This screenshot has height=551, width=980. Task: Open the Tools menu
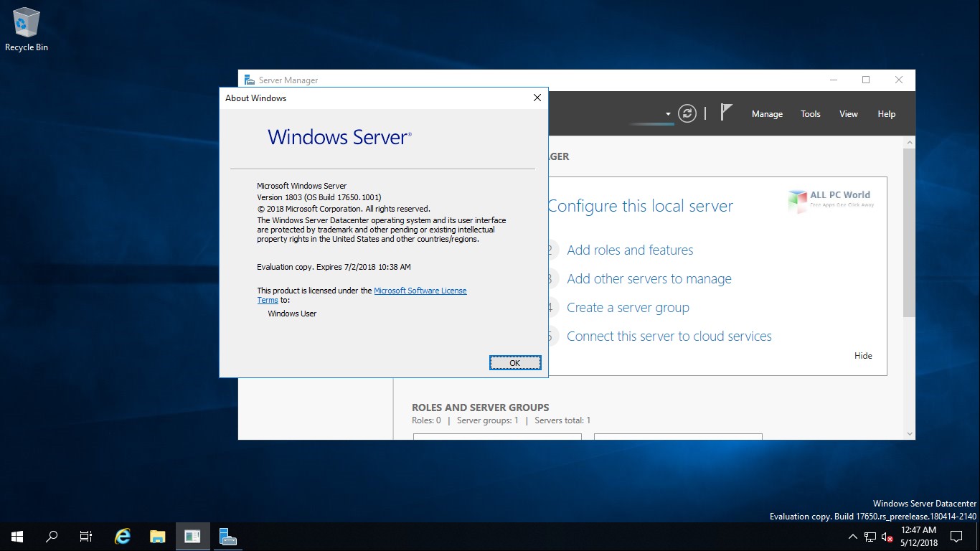[x=811, y=114]
